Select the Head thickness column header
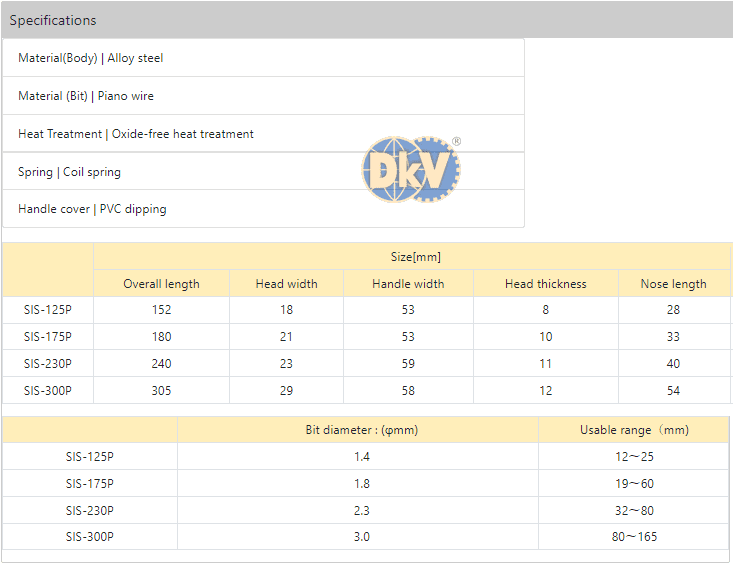This screenshot has height=566, width=733. [545, 284]
